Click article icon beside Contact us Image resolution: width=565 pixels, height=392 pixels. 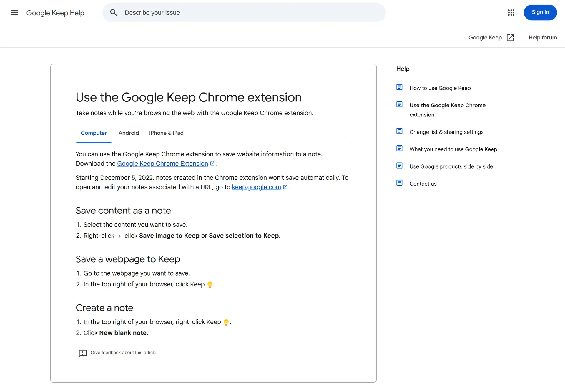pyautogui.click(x=399, y=183)
